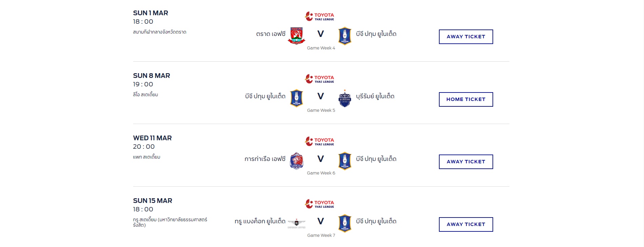644x247 pixels.
Task: Open the การท่าเรือ เอฟซี team name
Action: (265, 159)
